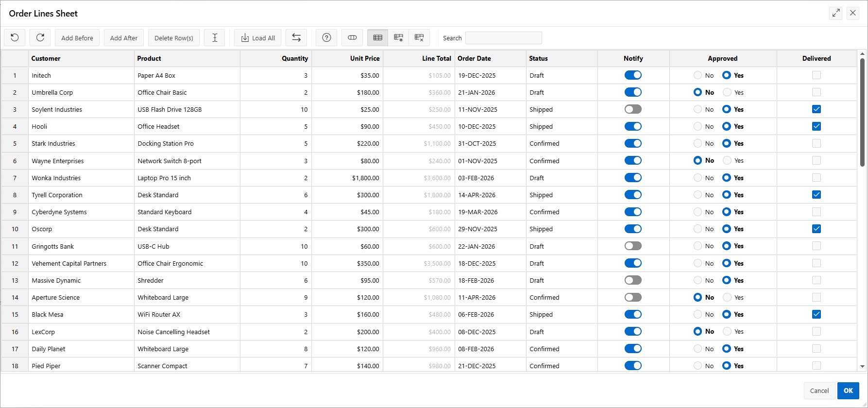The image size is (868, 408).
Task: Click the redo arrow icon in toolbar
Action: click(x=40, y=38)
